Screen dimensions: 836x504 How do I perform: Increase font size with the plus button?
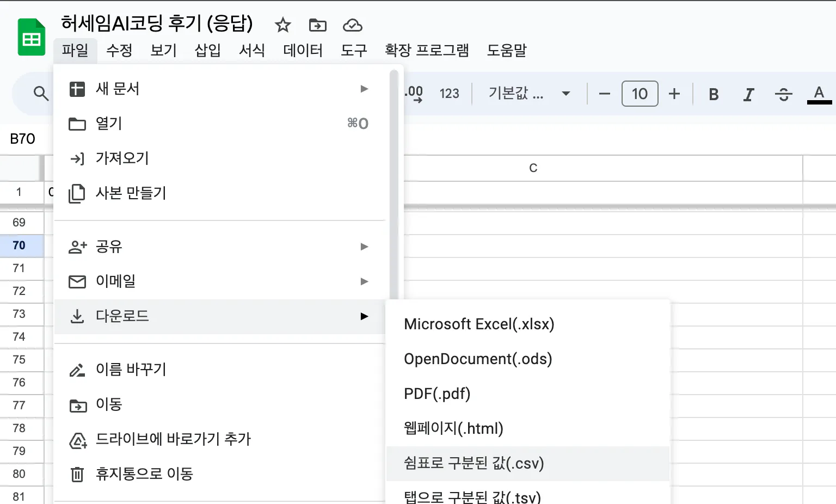(x=674, y=94)
